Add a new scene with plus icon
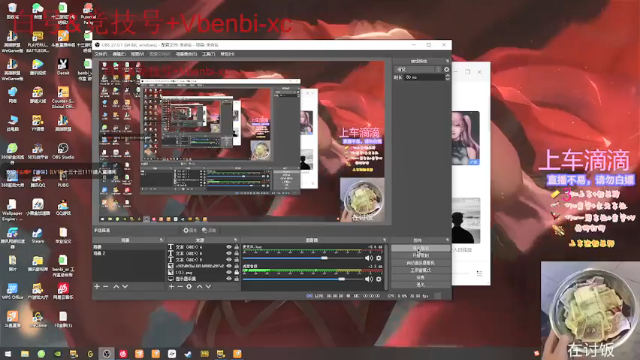This screenshot has width=640, height=360. (x=97, y=287)
